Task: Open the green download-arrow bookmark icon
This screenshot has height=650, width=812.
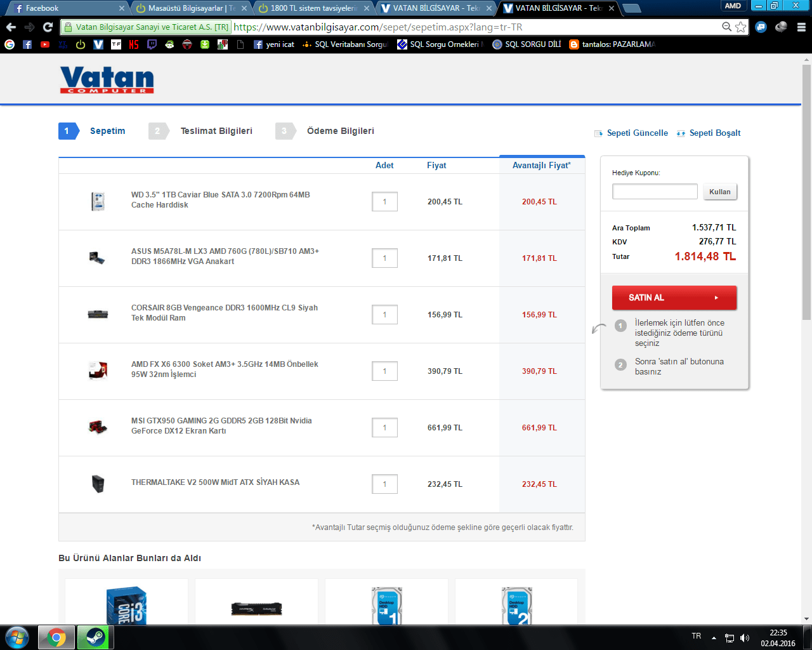Action: tap(205, 44)
